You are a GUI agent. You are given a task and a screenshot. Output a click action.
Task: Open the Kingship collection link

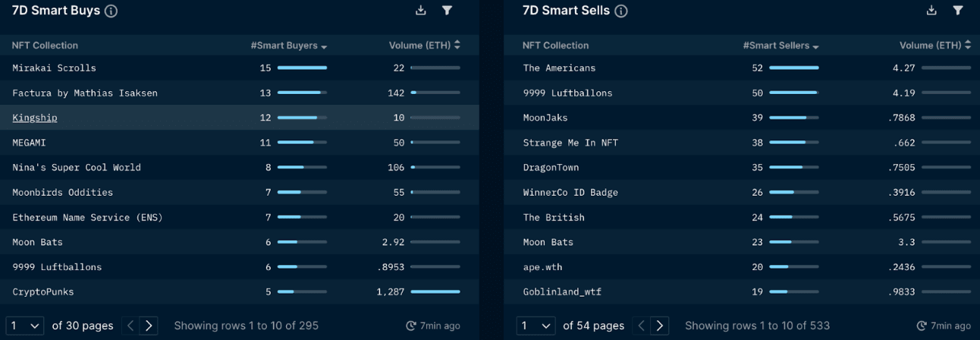point(35,118)
